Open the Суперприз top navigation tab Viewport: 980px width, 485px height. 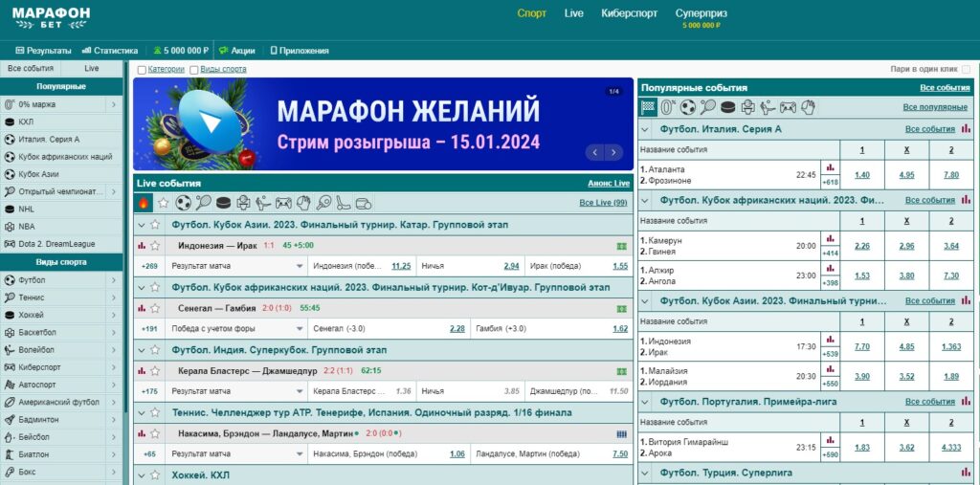[x=702, y=13]
